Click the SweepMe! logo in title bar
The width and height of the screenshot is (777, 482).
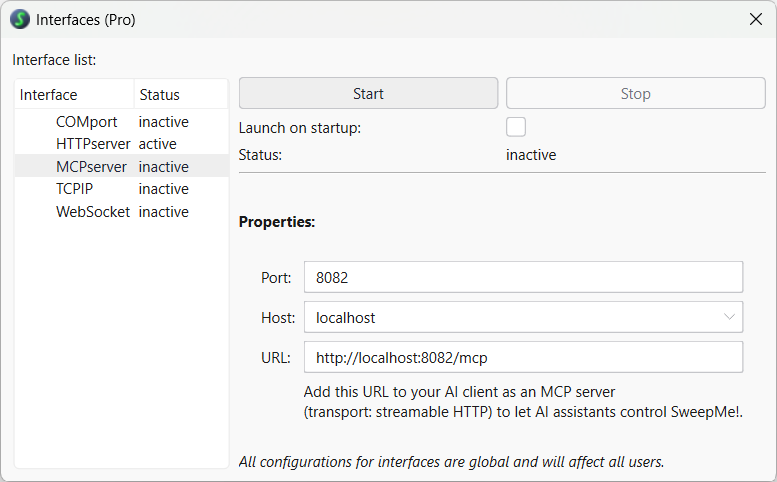[x=20, y=19]
